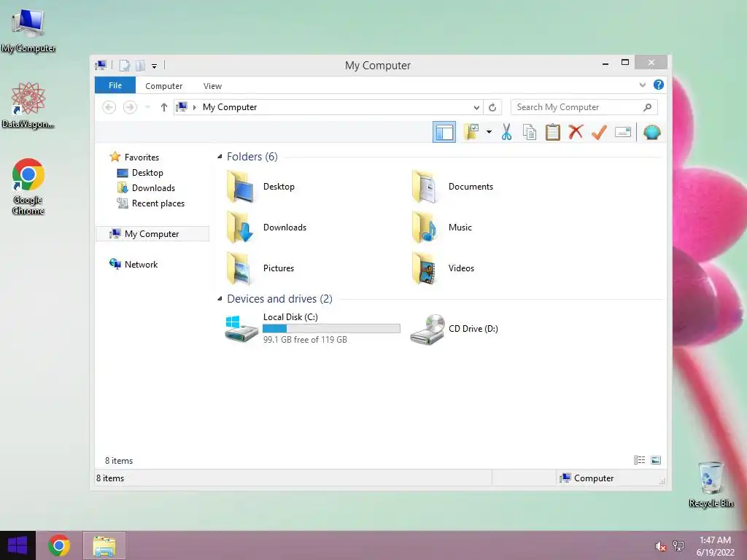Click the magnifier icon in the search box
Image resolution: width=747 pixels, height=560 pixels.
click(x=647, y=107)
